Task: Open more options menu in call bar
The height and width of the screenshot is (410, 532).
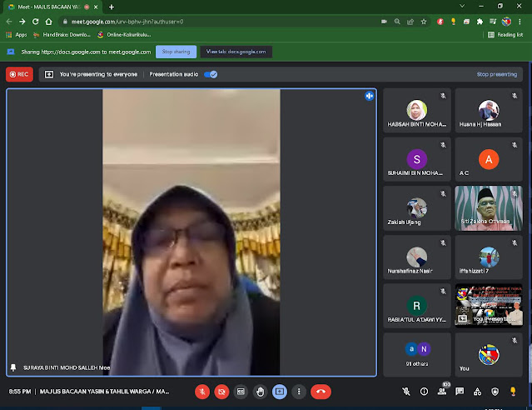Action: point(299,392)
